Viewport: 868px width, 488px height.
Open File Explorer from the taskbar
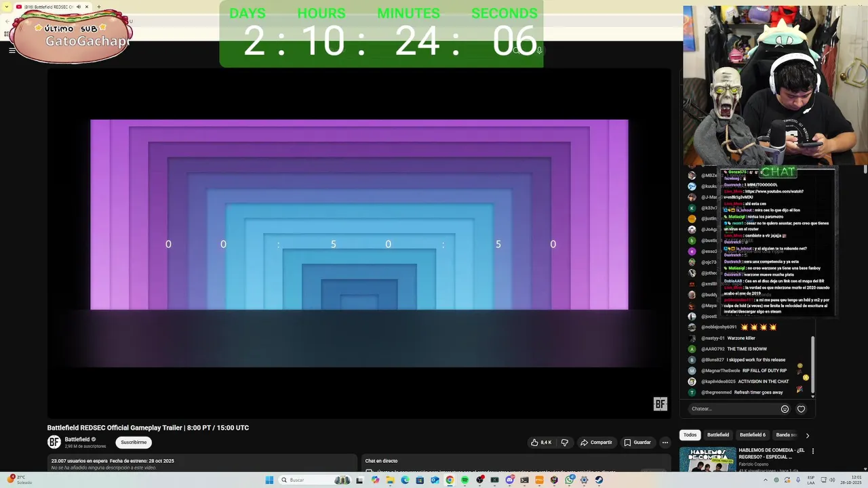pos(390,480)
